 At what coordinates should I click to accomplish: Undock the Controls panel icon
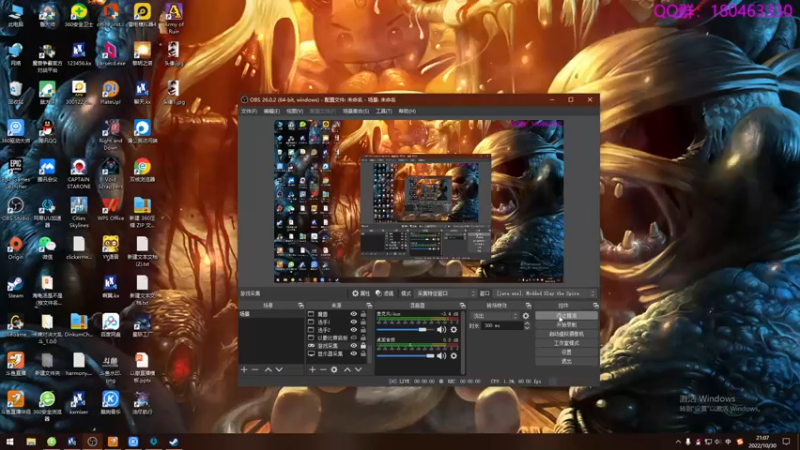pyautogui.click(x=595, y=305)
